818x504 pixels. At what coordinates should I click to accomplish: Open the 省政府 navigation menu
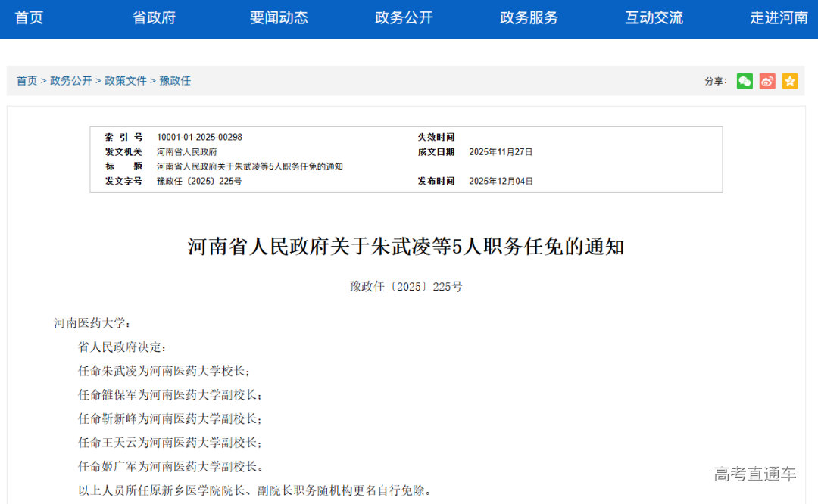154,18
